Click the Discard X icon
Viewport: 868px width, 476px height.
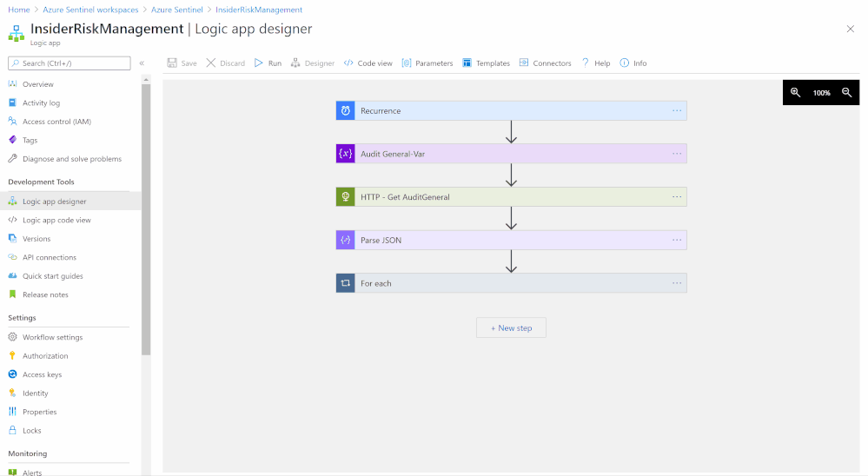(211, 63)
